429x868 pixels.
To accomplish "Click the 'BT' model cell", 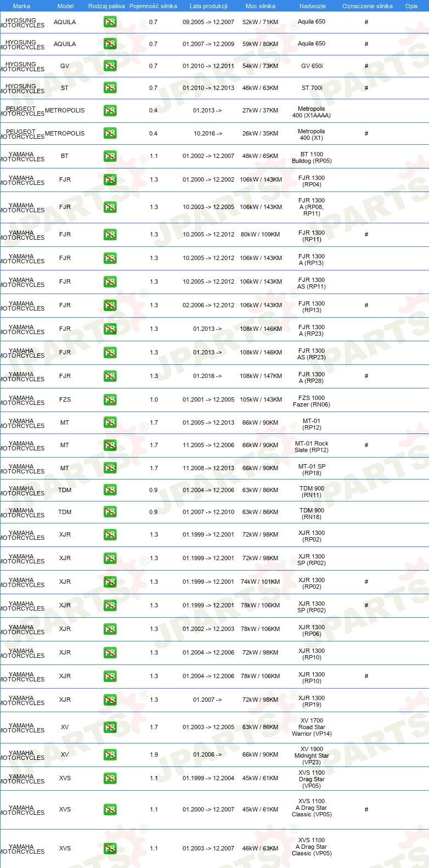I will [65, 156].
